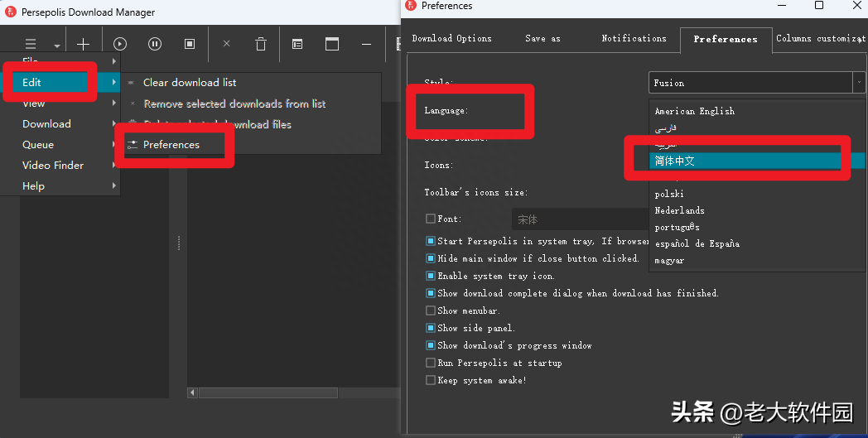
Task: Enable the Font checkbox
Action: click(x=431, y=219)
